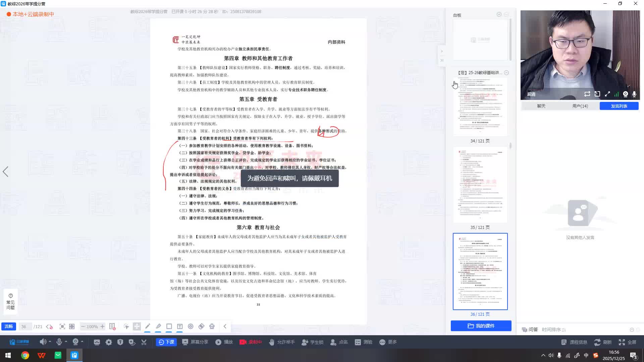Open 我的课件 courseware panel
The width and height of the screenshot is (644, 362).
coord(481,325)
